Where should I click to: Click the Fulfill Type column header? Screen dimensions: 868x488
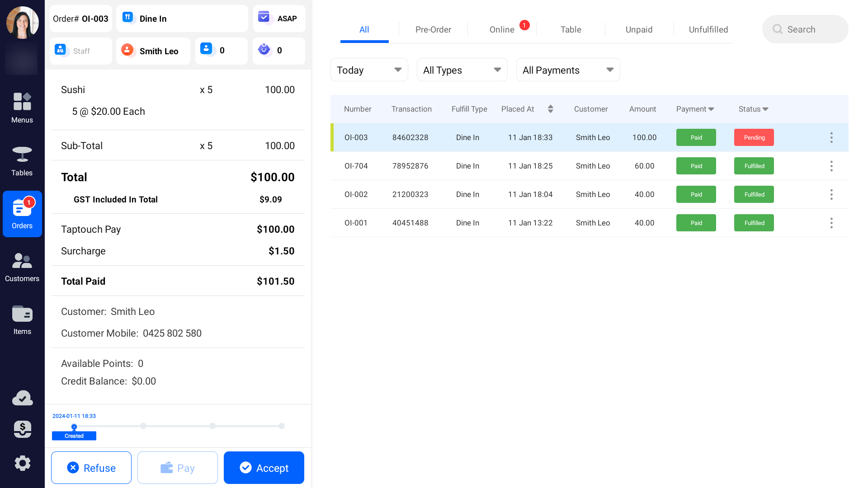[x=469, y=109]
